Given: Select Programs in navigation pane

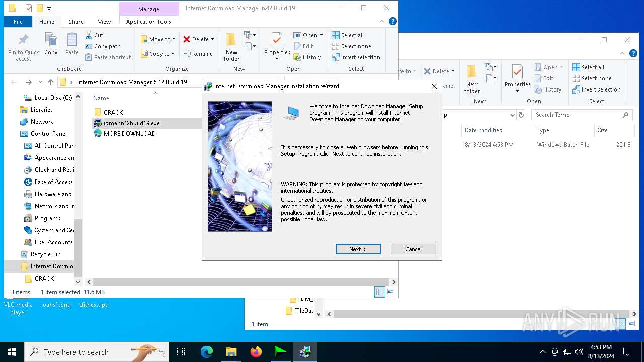Looking at the screenshot, I should pos(42,218).
